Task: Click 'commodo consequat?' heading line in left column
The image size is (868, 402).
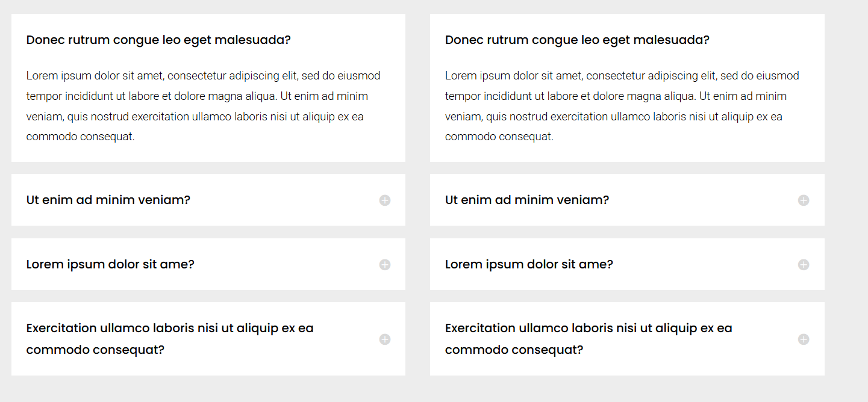Action: (x=95, y=350)
